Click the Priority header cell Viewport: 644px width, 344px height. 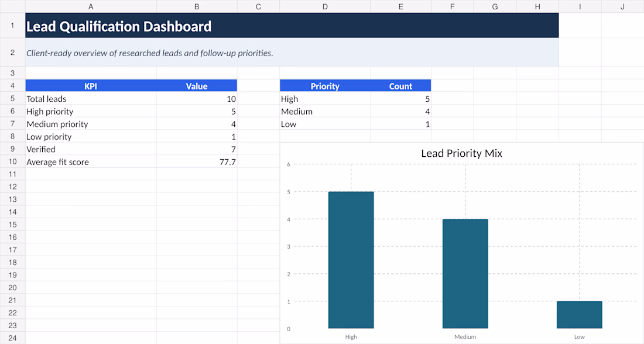coord(325,86)
